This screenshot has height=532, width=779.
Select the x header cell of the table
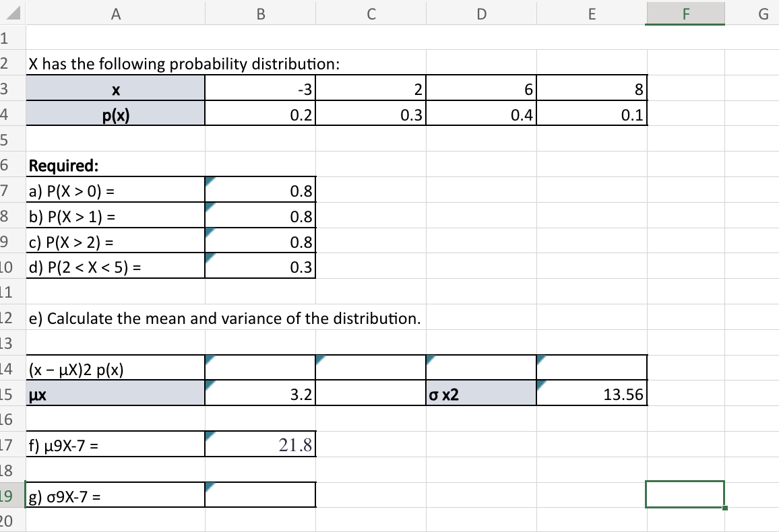pos(115,88)
